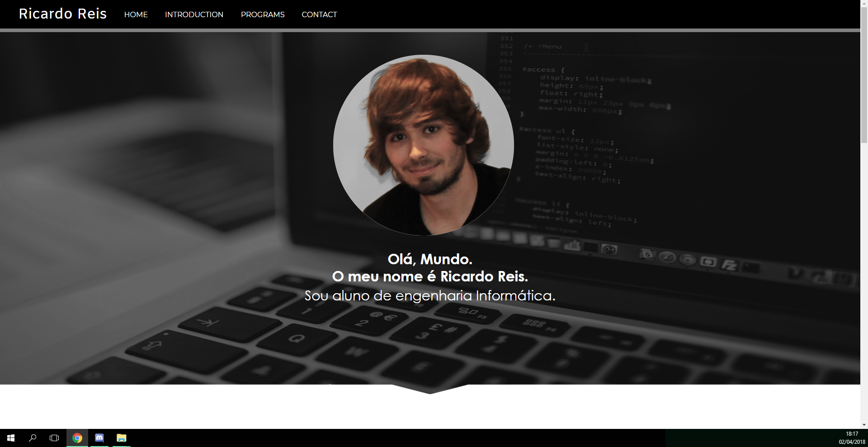Click the taskbar clock showing 18:17

pos(852,437)
